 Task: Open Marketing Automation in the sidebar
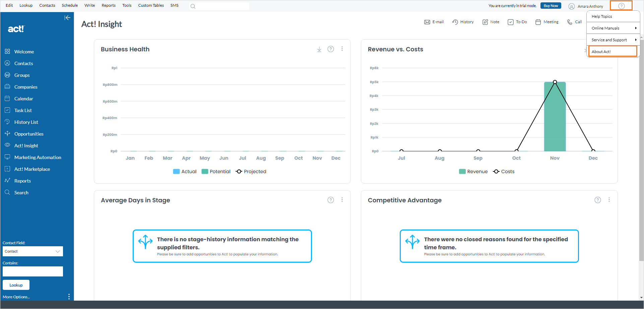pos(37,157)
